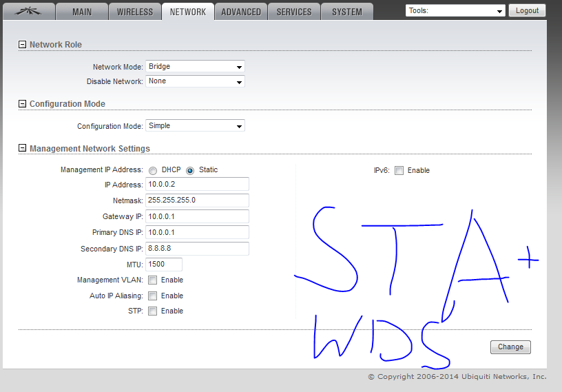Viewport: 562px width, 392px height.
Task: Toggle the Auto IP Aliasing checkbox
Action: (x=152, y=296)
